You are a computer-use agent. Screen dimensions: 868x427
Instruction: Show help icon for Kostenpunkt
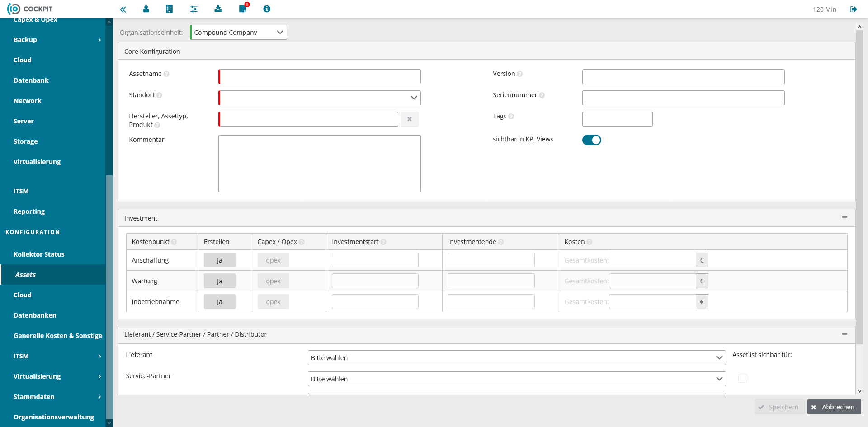[x=174, y=242]
